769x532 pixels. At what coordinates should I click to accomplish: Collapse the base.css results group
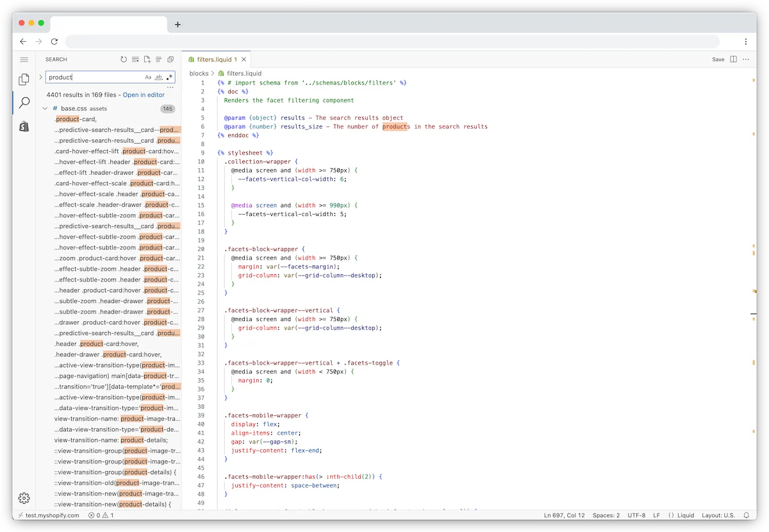45,109
